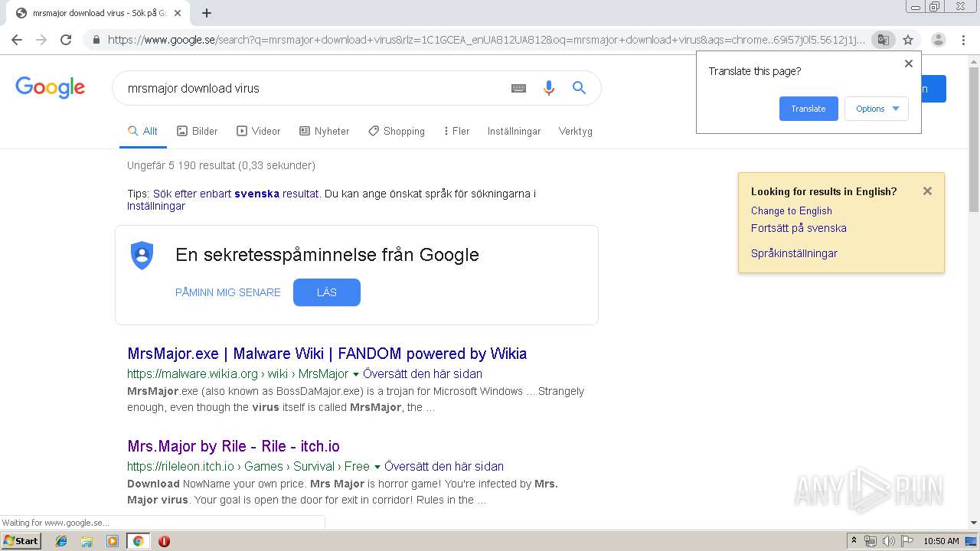Click the browser back arrow
Image resolution: width=980 pixels, height=551 pixels.
coord(17,40)
